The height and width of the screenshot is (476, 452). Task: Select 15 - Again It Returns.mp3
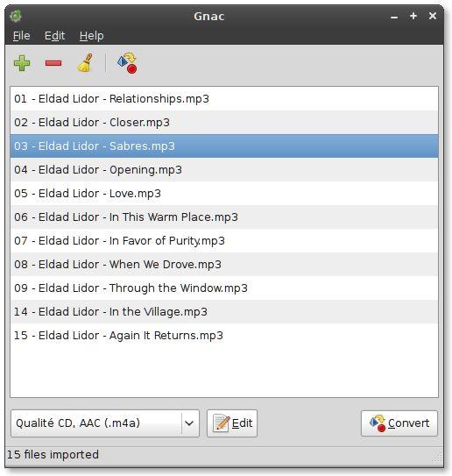(x=224, y=336)
